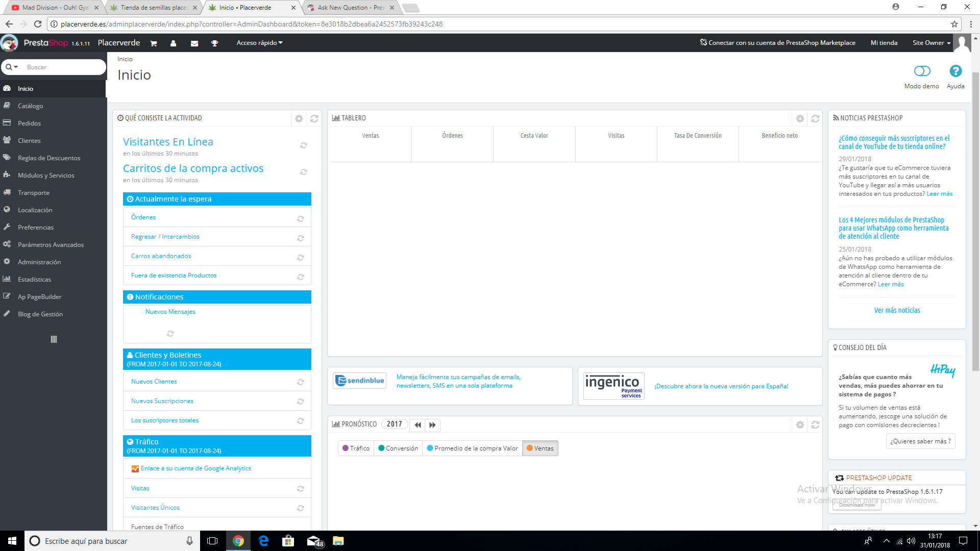
Task: Bookmark this page with star icon
Action: point(954,24)
